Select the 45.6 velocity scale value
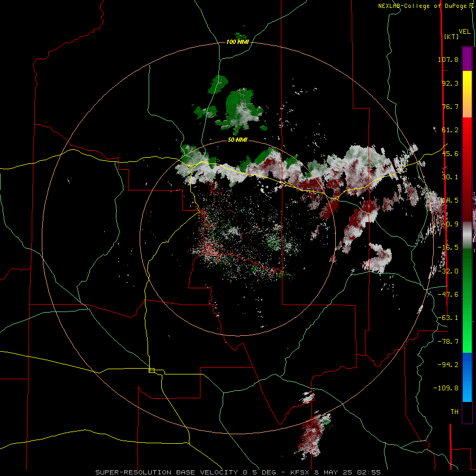476x476 pixels. click(450, 153)
